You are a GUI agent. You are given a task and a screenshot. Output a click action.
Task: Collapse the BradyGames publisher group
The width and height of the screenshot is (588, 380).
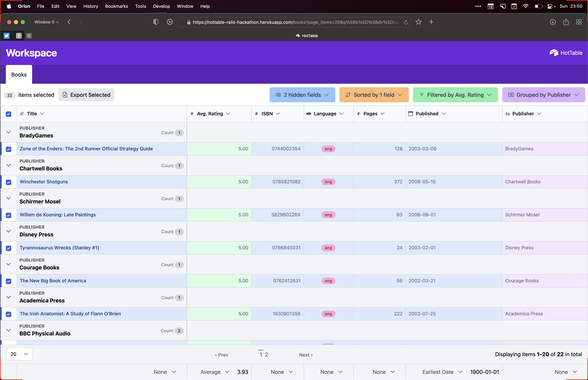coord(8,132)
